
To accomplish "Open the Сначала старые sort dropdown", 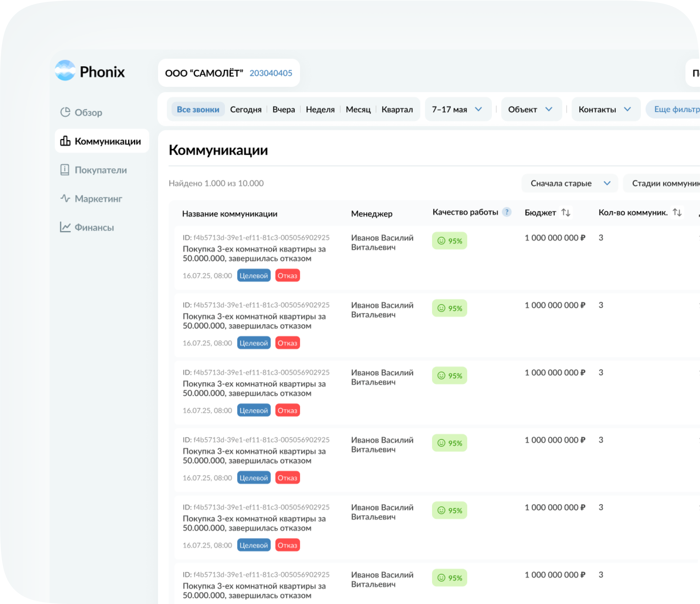I will pyautogui.click(x=570, y=183).
